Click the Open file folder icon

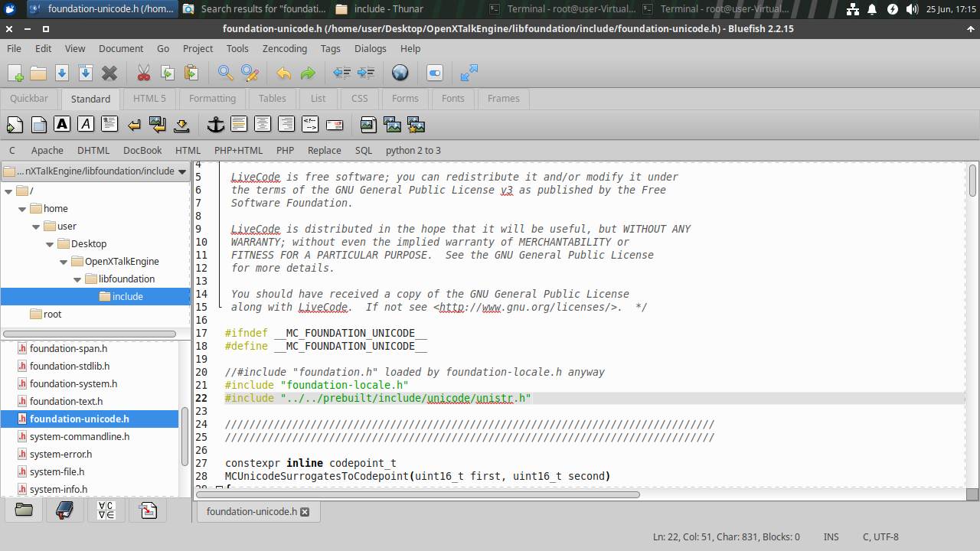(x=38, y=73)
